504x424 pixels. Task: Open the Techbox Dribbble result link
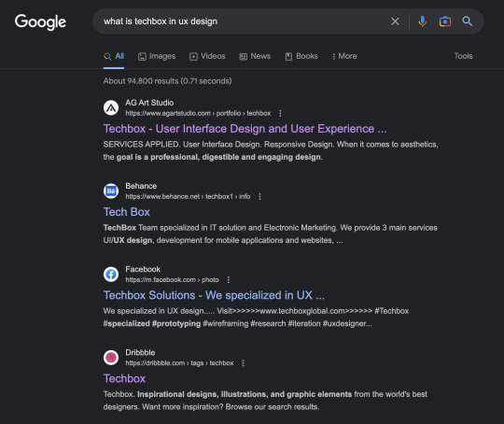click(x=124, y=378)
